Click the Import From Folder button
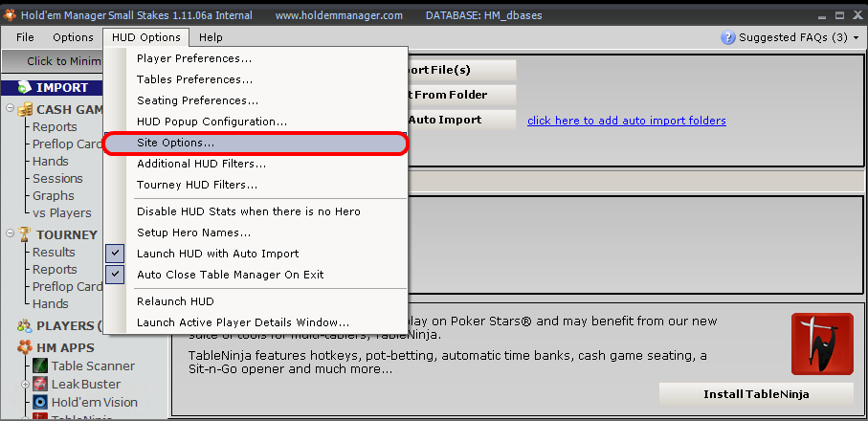The width and height of the screenshot is (868, 421). (461, 95)
